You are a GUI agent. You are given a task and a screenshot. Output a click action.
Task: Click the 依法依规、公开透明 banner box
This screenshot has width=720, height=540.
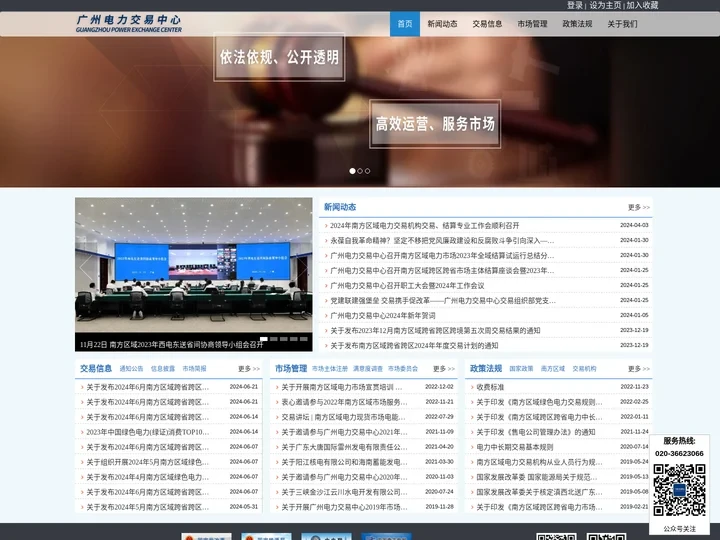279,57
